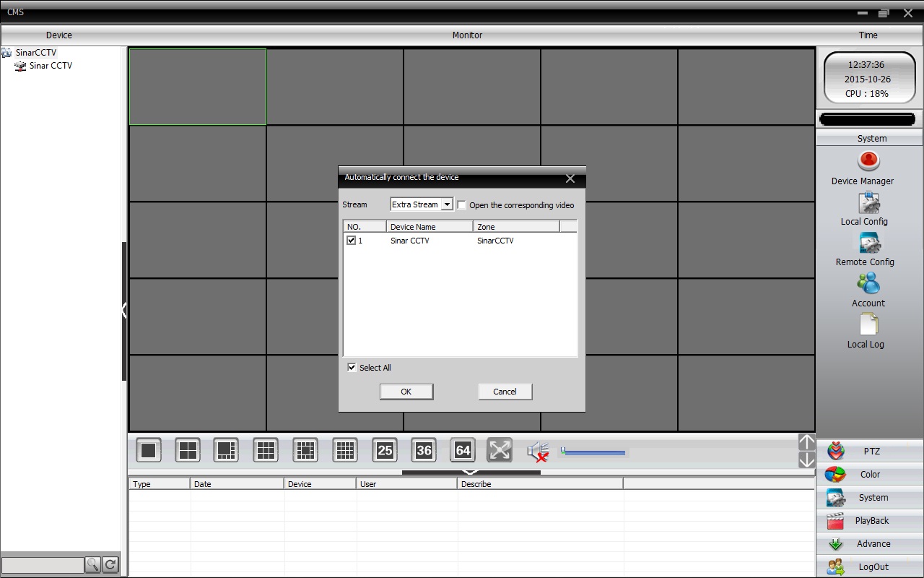Sort by Device Name column header
Viewport: 924px width, 578px height.
point(430,227)
